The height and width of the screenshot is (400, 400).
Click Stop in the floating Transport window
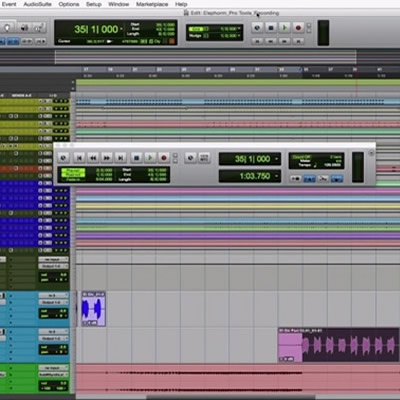pos(136,158)
